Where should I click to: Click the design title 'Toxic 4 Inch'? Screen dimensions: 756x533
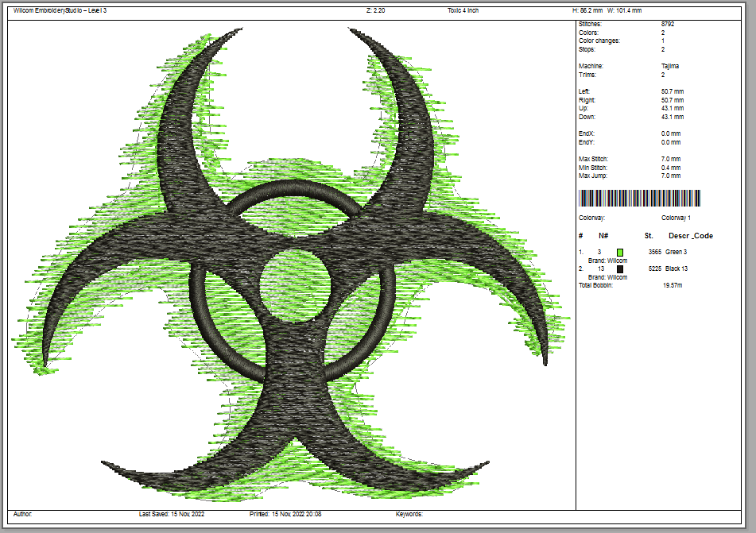tap(463, 10)
